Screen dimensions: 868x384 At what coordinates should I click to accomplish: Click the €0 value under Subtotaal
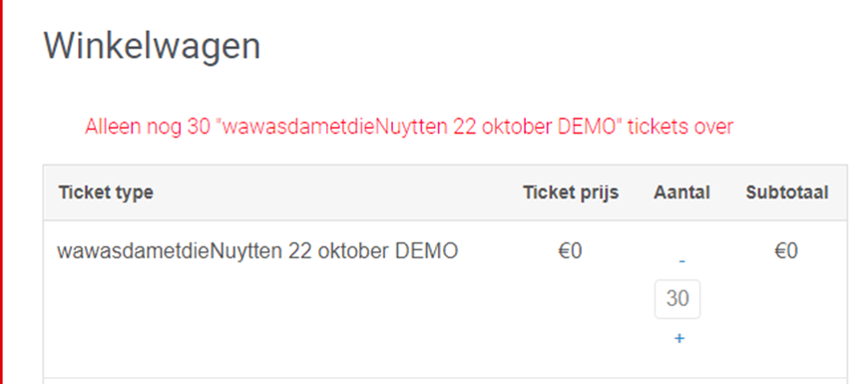coord(786,251)
